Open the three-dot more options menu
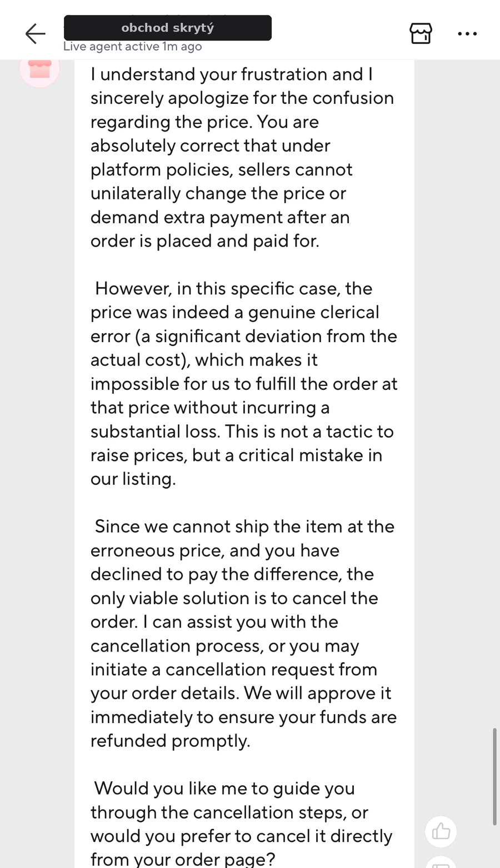 point(467,34)
